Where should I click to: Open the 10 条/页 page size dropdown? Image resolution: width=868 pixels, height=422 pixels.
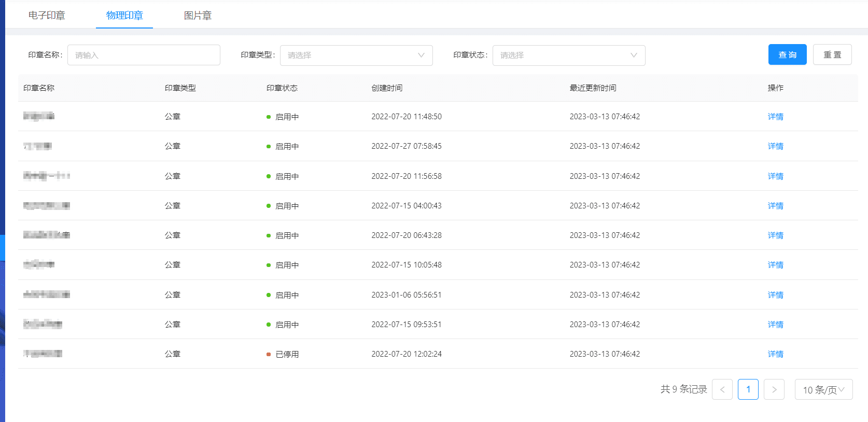tap(824, 389)
